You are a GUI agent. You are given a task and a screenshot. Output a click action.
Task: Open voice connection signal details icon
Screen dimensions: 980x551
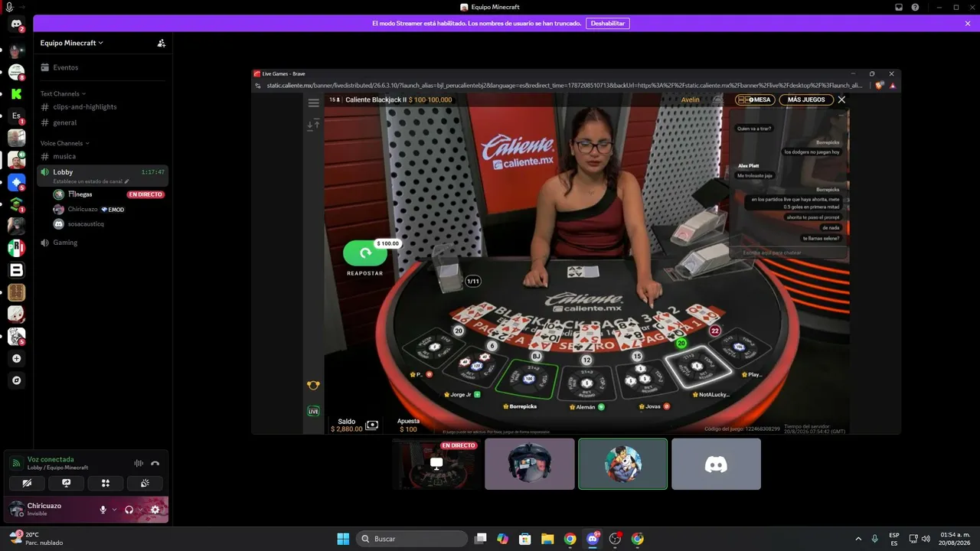point(16,463)
